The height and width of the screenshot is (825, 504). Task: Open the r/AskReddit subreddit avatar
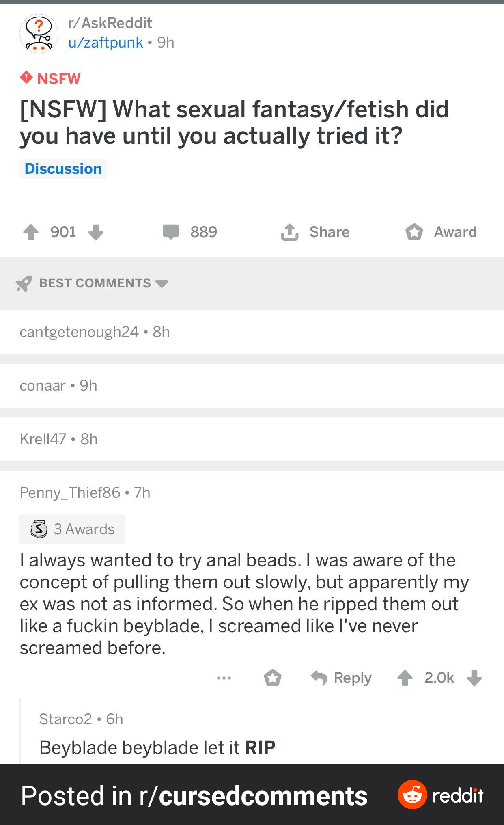[39, 34]
